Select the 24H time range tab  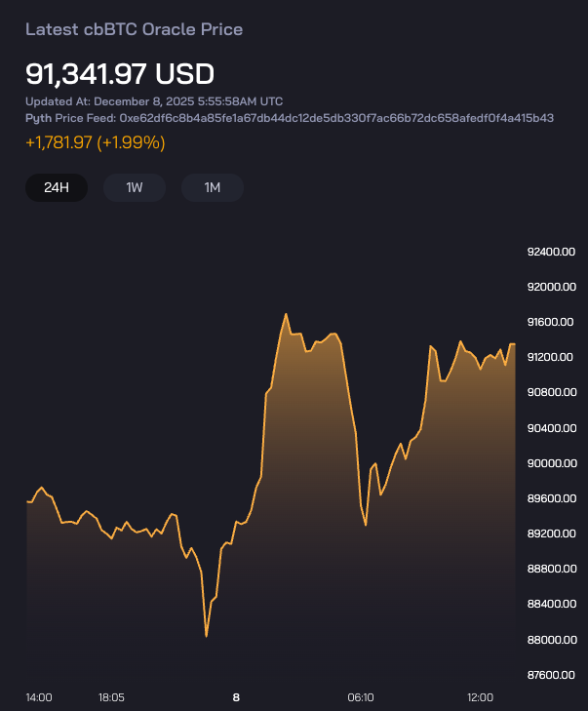(57, 187)
